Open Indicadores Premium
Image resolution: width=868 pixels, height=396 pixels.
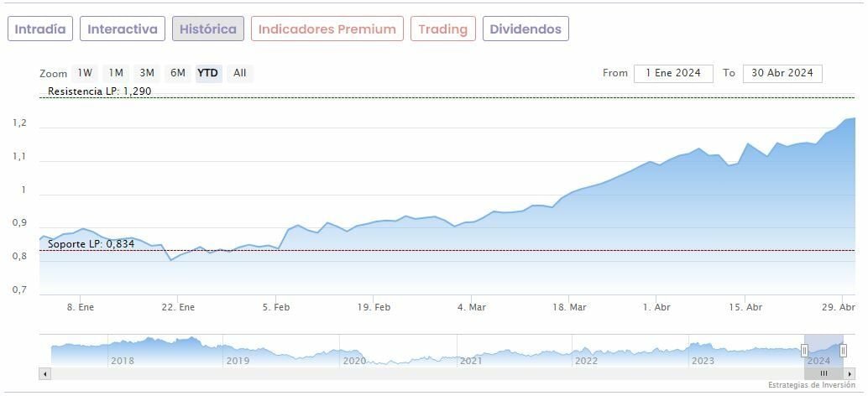[x=327, y=29]
